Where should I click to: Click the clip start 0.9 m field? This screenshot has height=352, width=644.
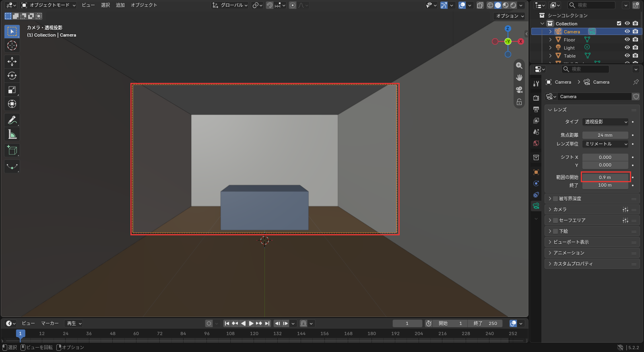point(605,177)
